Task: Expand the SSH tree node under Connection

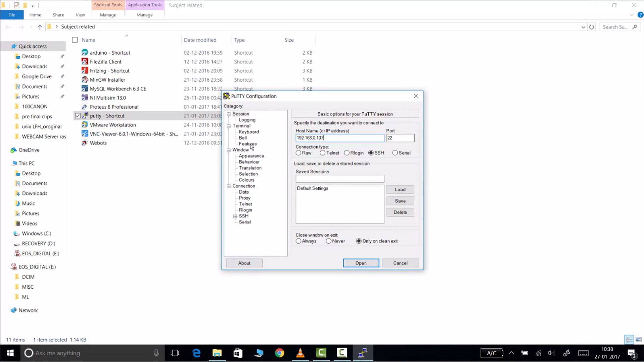Action: [x=235, y=216]
